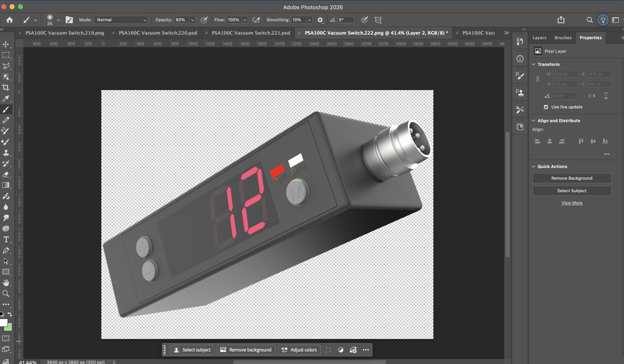Select the Move tool
The image size is (624, 364).
6,44
